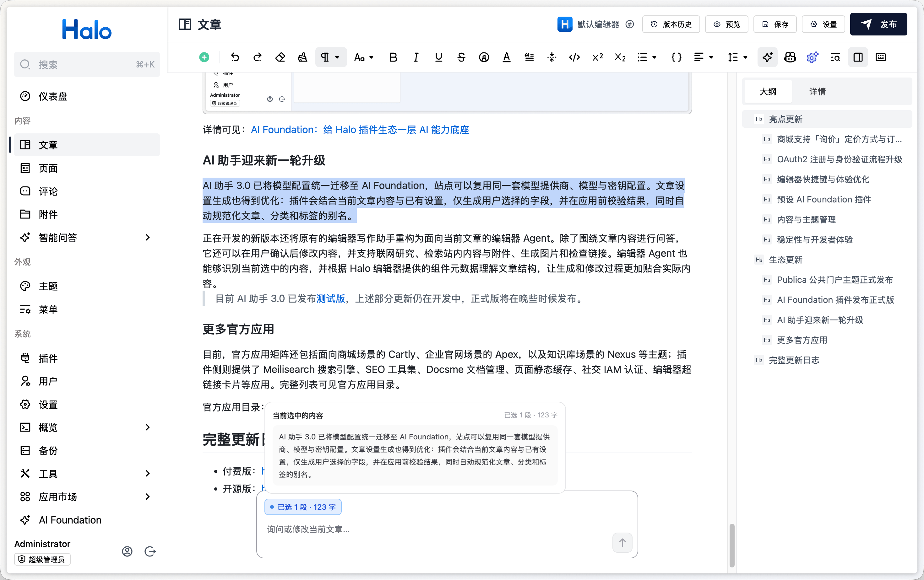The width and height of the screenshot is (924, 580).
Task: Click the logout icon
Action: 150,551
